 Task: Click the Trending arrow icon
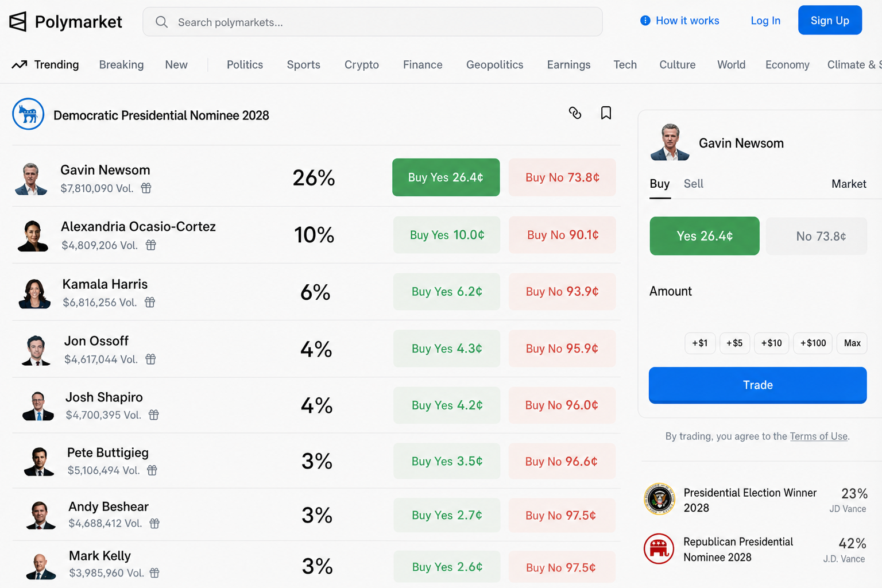[20, 65]
